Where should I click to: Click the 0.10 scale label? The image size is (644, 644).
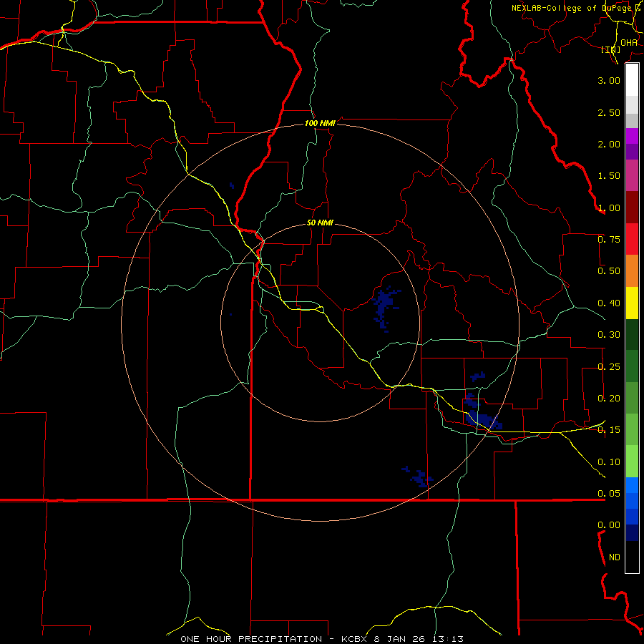[x=609, y=462]
